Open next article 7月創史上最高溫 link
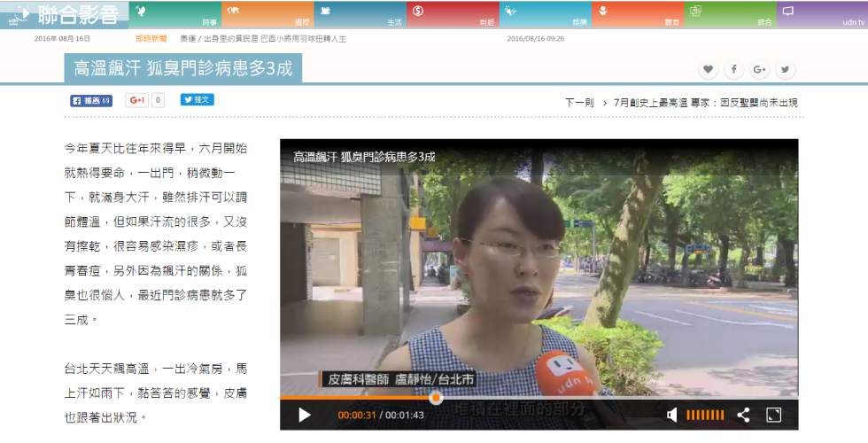Image resolution: width=868 pixels, height=443 pixels. tap(706, 103)
